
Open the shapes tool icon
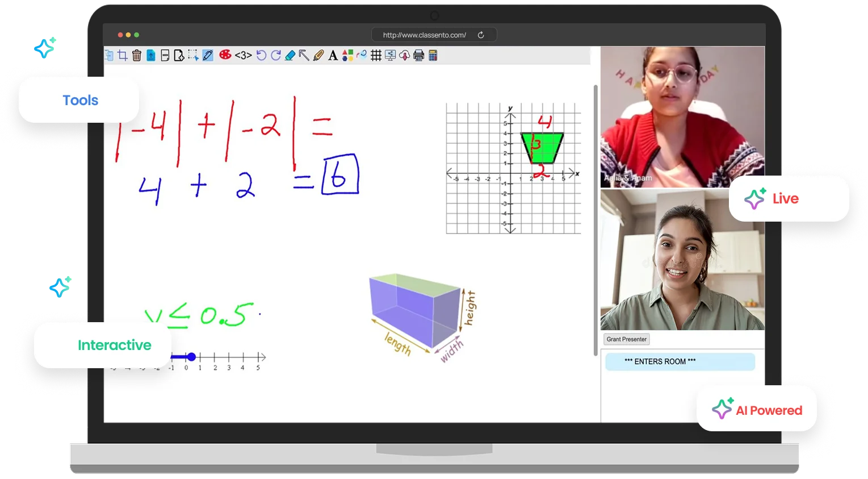click(x=347, y=55)
